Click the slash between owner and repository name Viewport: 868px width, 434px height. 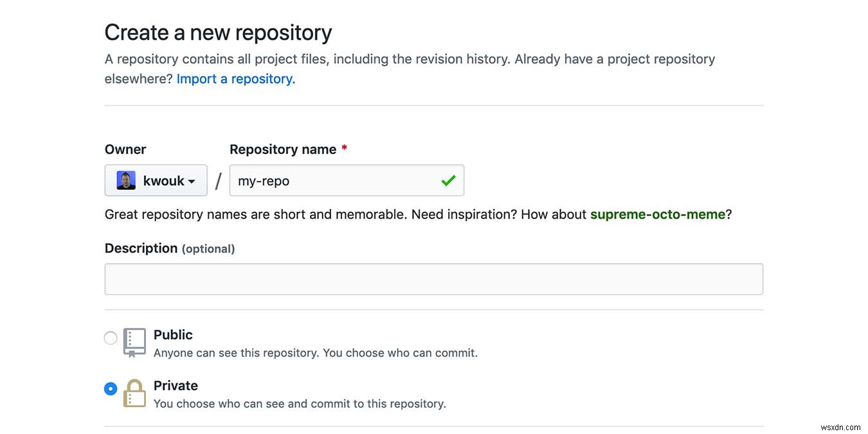(x=218, y=181)
